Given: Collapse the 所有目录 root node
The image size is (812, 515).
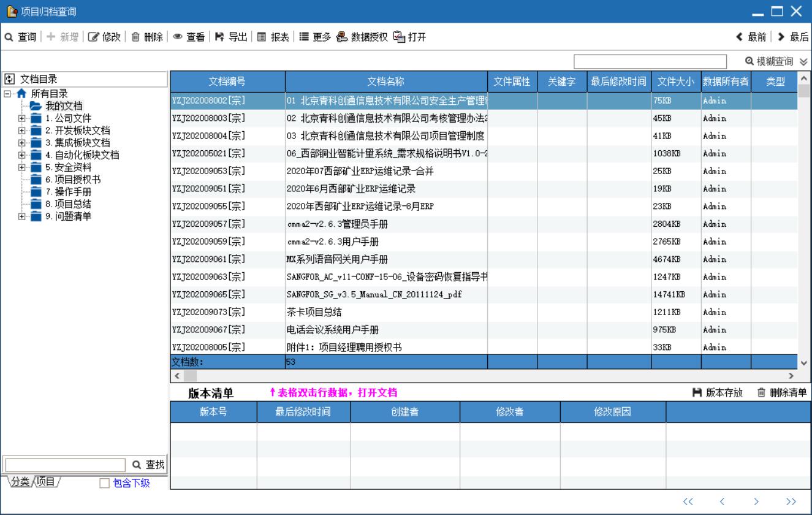Looking at the screenshot, I should (x=7, y=94).
